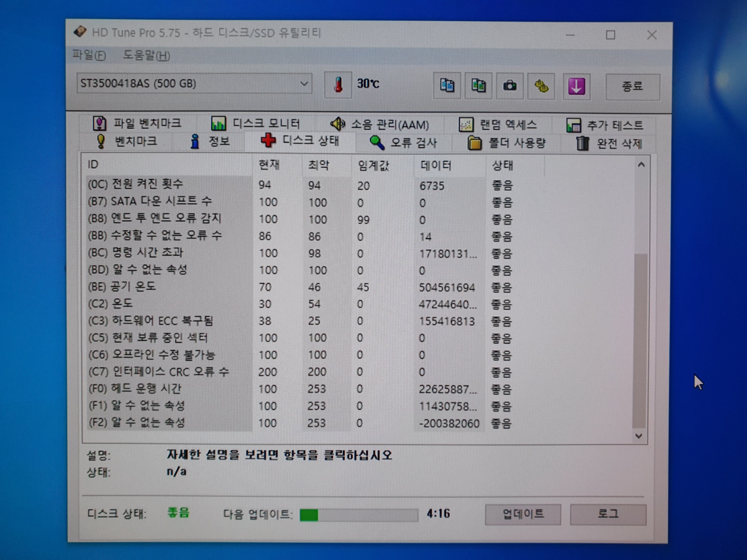The width and height of the screenshot is (747, 560).
Task: Click the thermometer temperature icon
Action: click(338, 84)
